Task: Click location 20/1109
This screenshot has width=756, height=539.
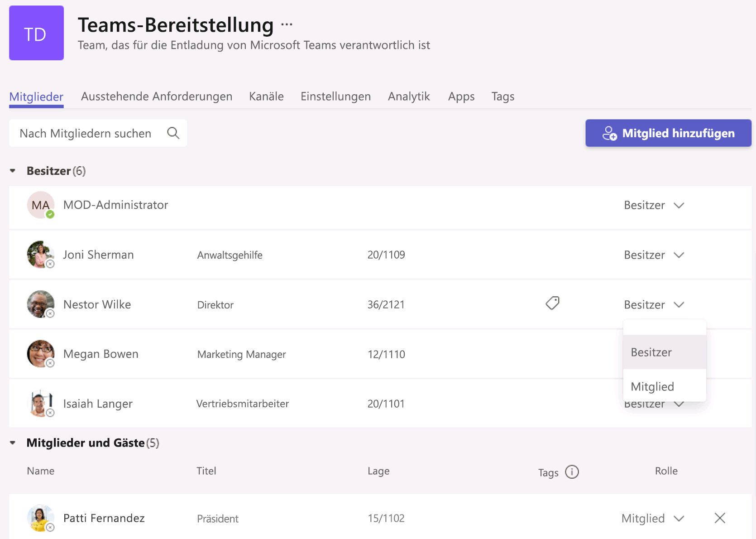Action: (x=386, y=255)
